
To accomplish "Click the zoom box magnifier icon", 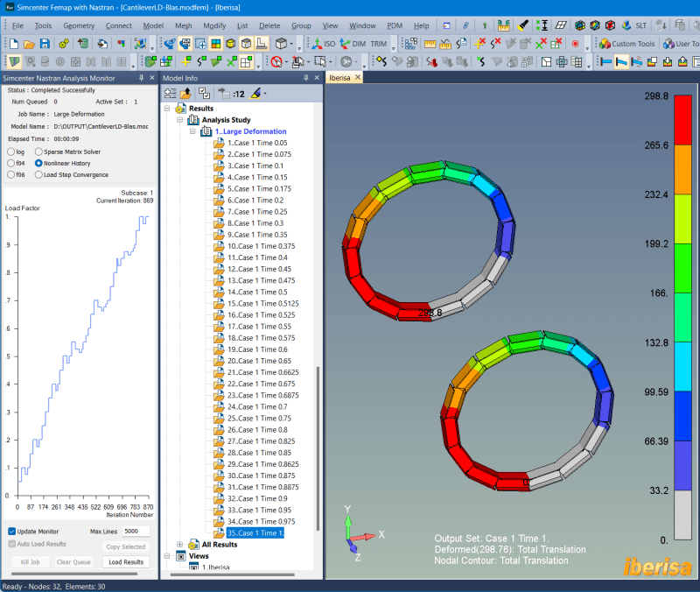I will coord(200,44).
